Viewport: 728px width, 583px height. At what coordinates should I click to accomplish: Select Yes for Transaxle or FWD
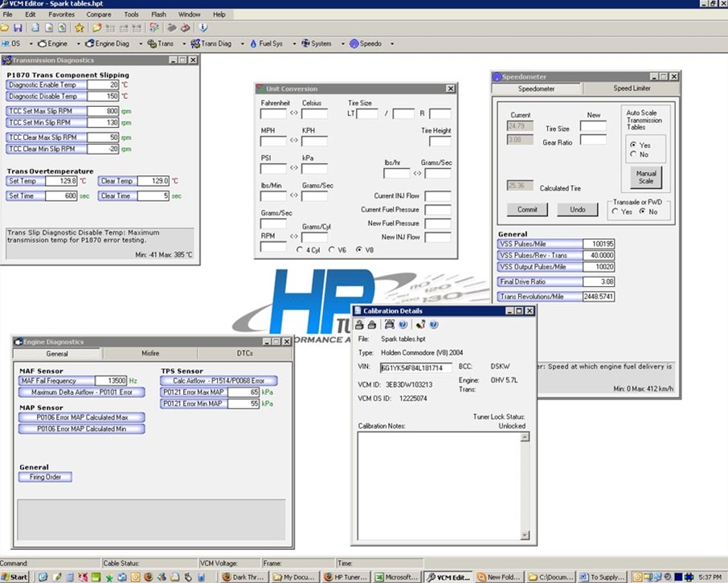click(616, 211)
